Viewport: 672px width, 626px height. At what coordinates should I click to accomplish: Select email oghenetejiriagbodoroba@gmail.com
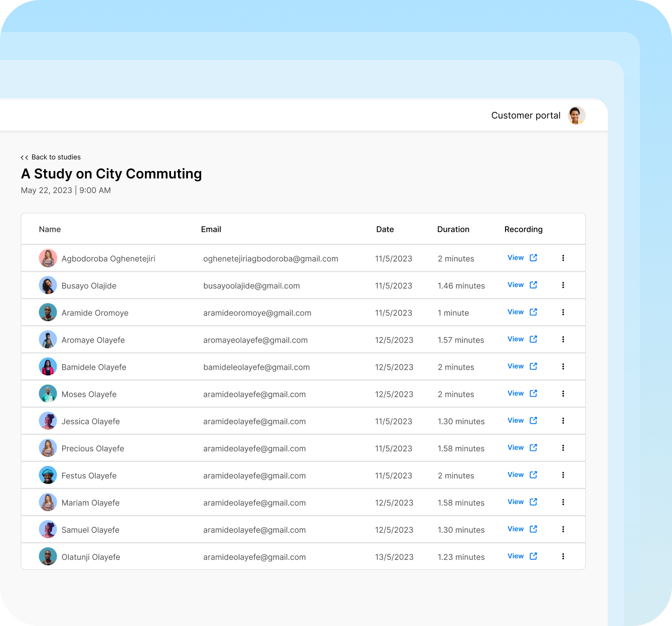pyautogui.click(x=271, y=259)
